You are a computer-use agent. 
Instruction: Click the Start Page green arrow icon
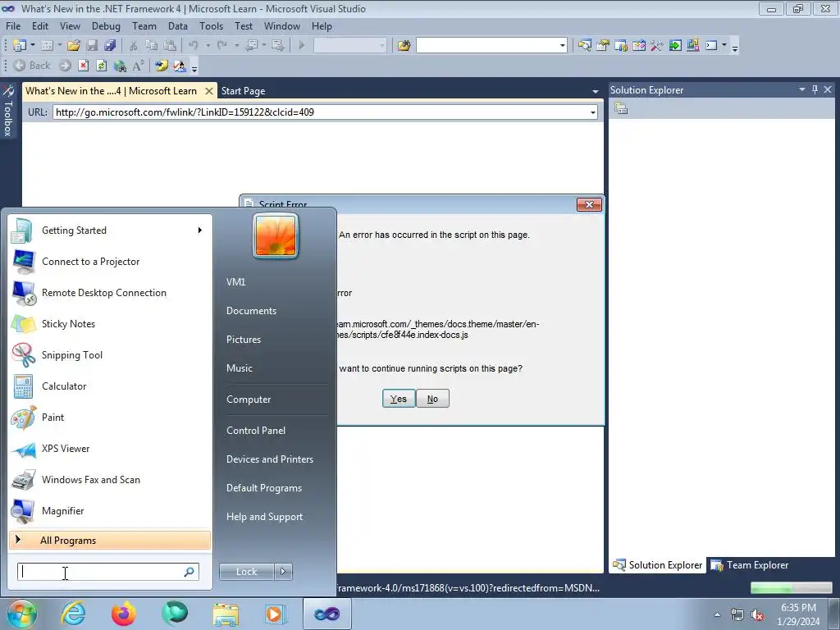tap(675, 46)
